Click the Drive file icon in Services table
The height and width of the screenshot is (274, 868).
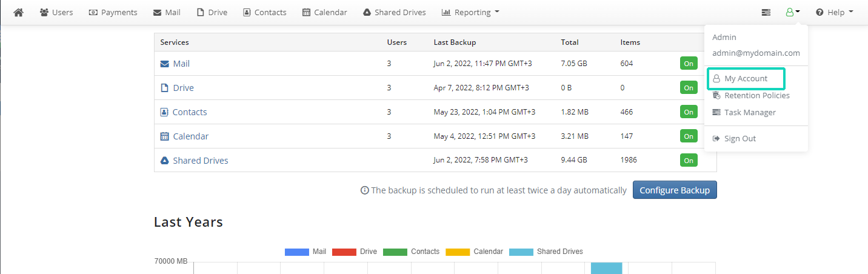click(x=164, y=88)
